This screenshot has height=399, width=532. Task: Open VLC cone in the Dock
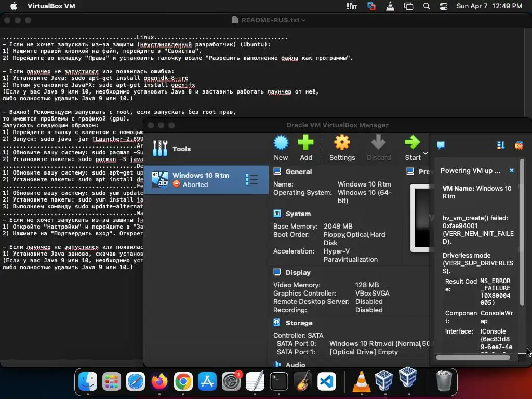[x=362, y=381]
